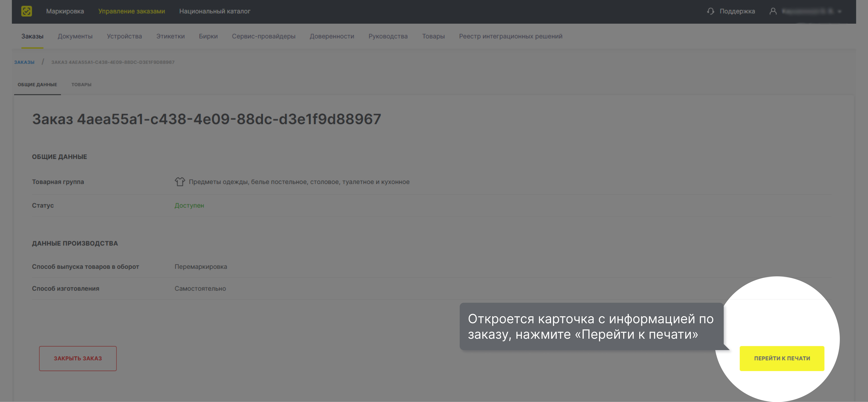
Task: Switch to ОБЩИЕ ДАННЫЕ tab
Action: tap(37, 85)
